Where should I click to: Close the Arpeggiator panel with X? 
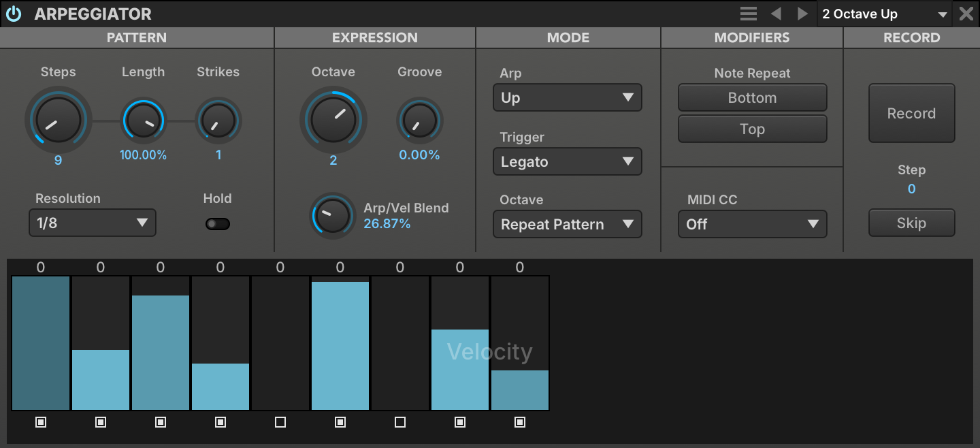966,14
